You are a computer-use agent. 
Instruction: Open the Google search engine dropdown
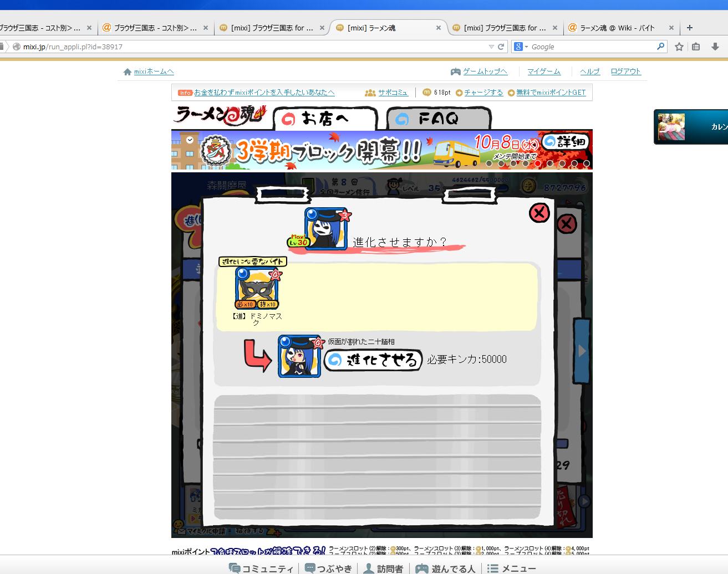(521, 47)
